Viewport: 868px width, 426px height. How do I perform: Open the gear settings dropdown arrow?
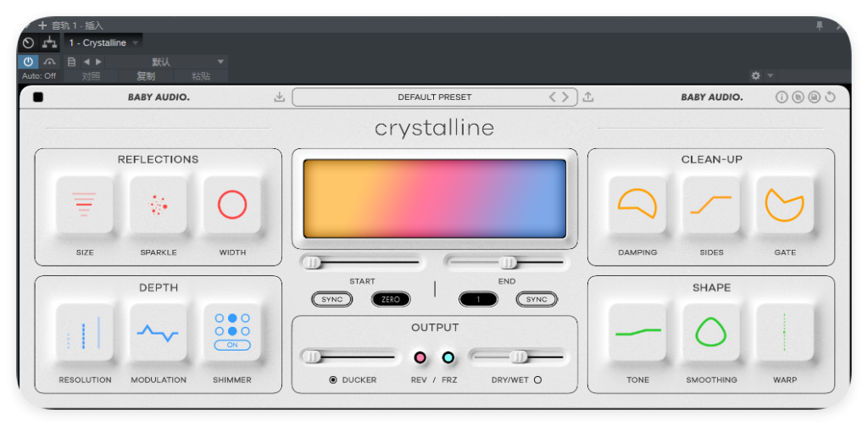pyautogui.click(x=770, y=75)
